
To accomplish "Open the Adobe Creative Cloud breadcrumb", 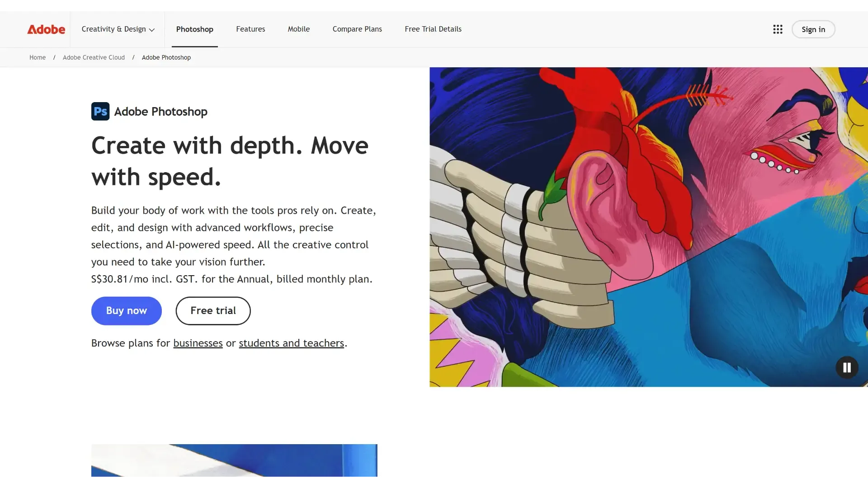I will [94, 57].
